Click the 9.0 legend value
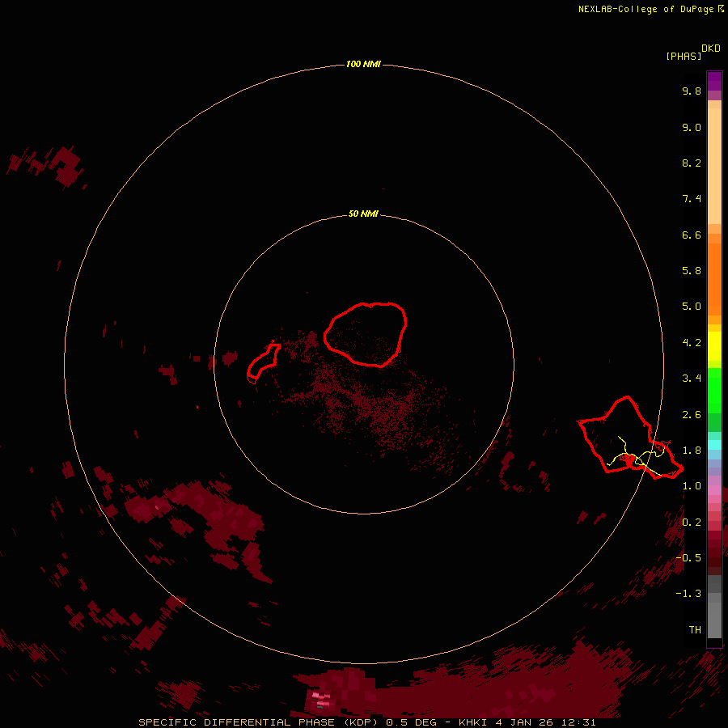Image resolution: width=728 pixels, height=728 pixels. tap(692, 127)
